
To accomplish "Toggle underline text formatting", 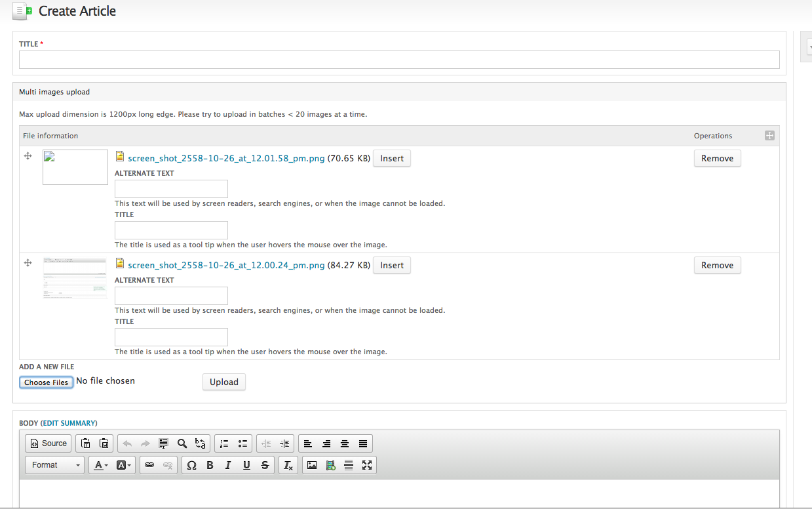I will (246, 465).
